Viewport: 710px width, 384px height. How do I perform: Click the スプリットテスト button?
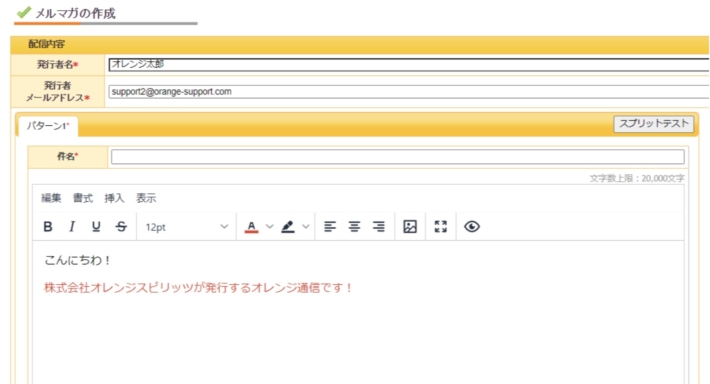click(653, 124)
